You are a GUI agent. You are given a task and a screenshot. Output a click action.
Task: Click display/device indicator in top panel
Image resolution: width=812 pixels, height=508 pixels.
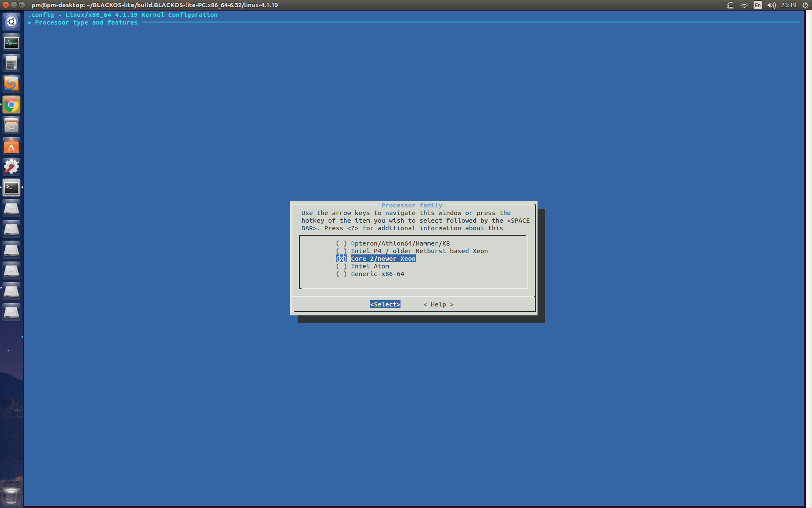click(x=731, y=5)
